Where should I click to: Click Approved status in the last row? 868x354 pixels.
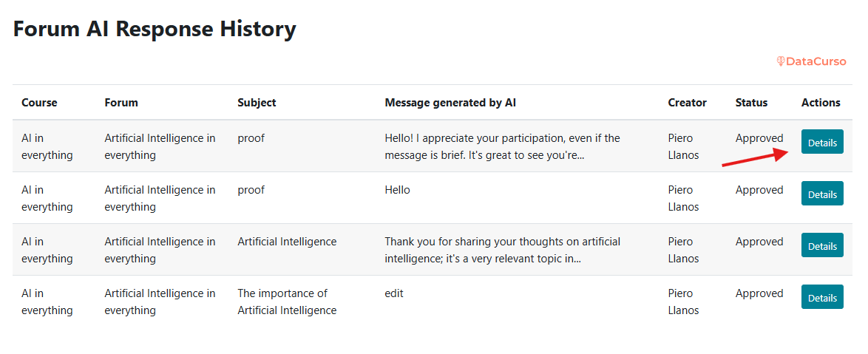(x=759, y=293)
